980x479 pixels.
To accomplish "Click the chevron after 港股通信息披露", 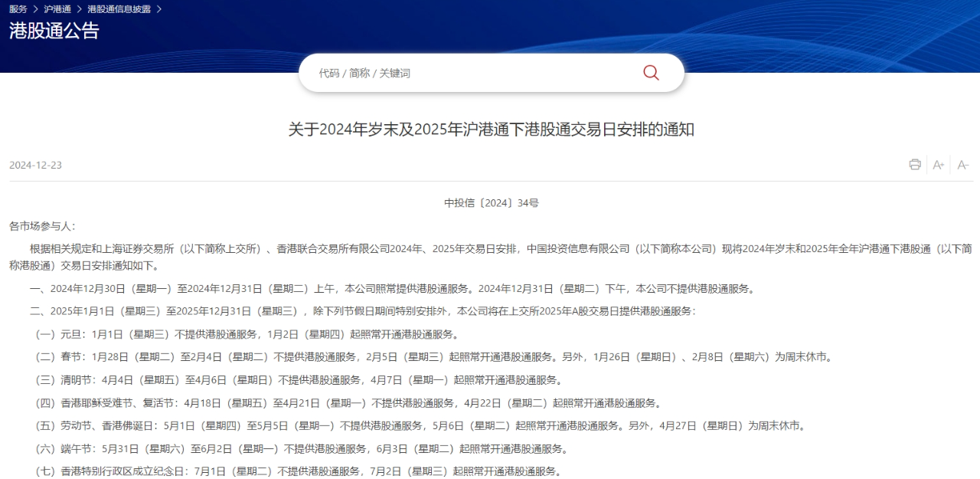I will point(158,9).
